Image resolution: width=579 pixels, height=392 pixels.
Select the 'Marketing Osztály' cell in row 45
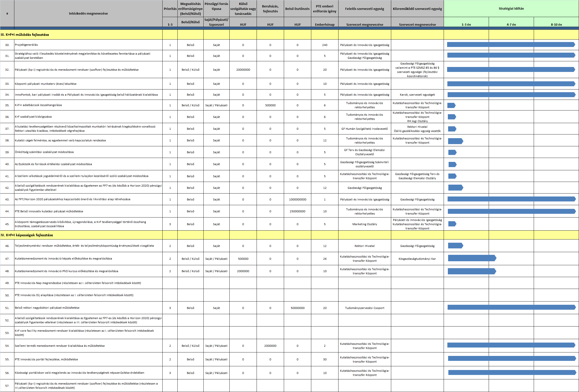[x=364, y=224]
